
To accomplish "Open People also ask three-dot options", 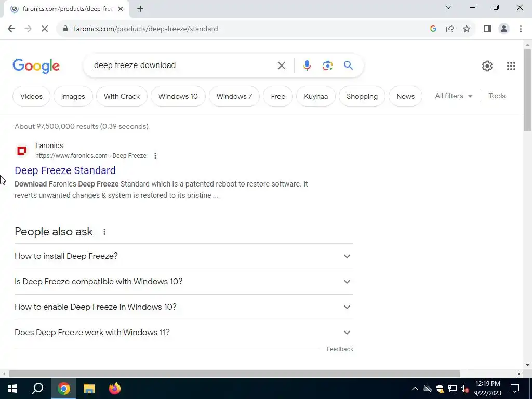I will [104, 232].
